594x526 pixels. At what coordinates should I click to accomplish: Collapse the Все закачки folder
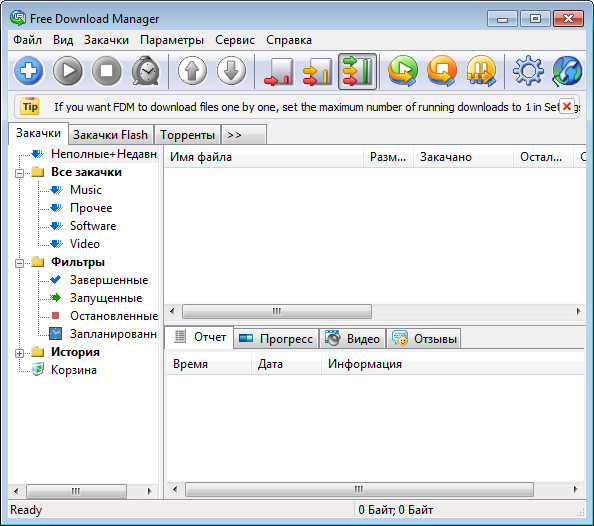click(19, 173)
